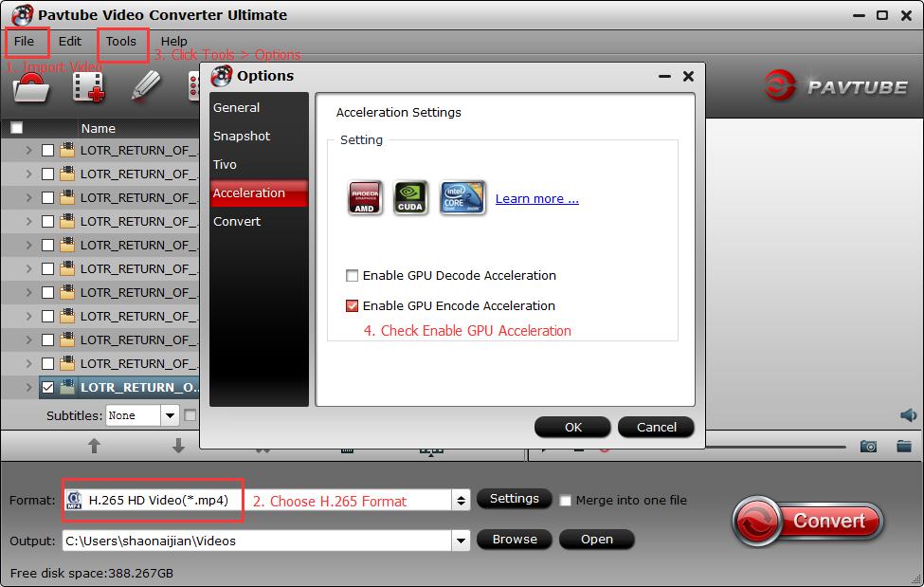Viewport: 924px width, 587px height.
Task: Click the Free disk space status text
Action: [92, 573]
